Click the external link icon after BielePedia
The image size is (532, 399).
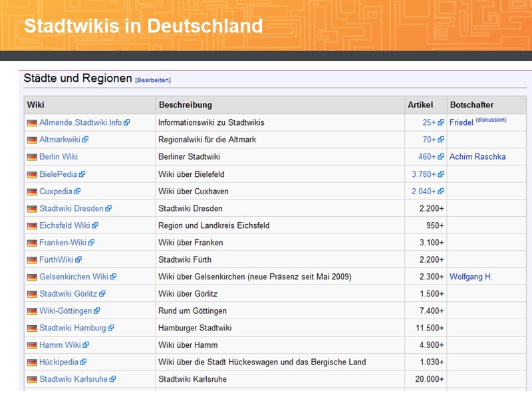[82, 174]
